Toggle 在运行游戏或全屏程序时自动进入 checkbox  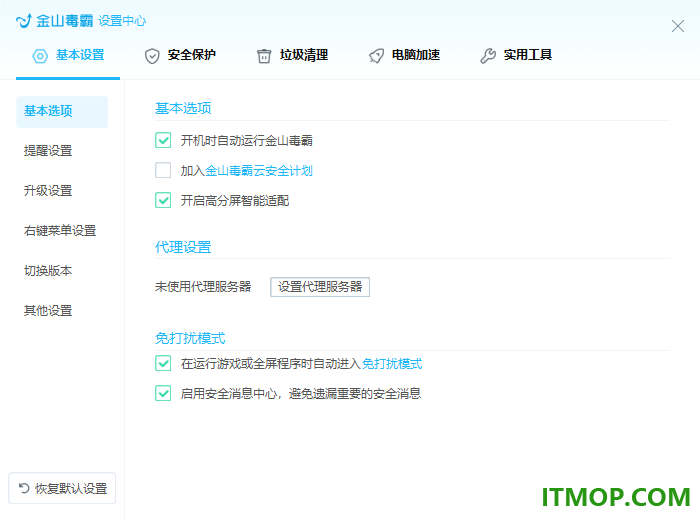pyautogui.click(x=163, y=363)
